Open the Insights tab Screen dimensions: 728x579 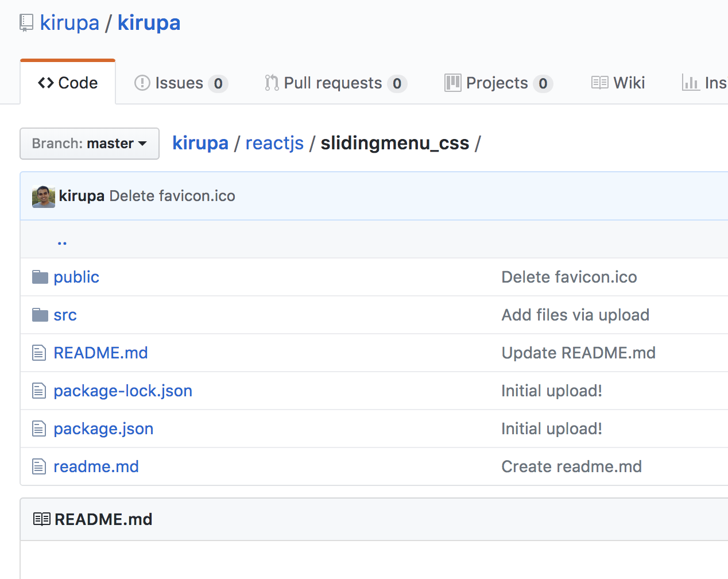(x=704, y=83)
